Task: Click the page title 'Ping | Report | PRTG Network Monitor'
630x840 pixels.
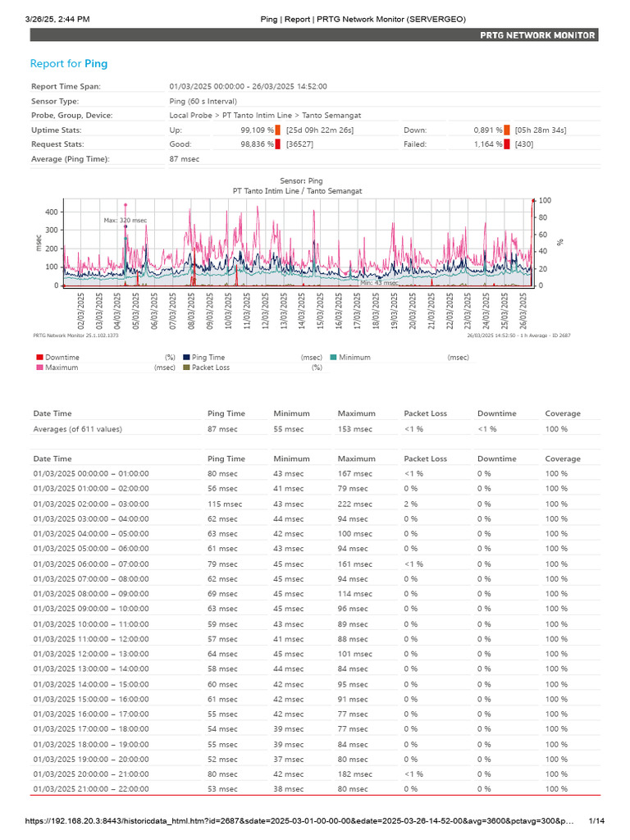Action: pyautogui.click(x=363, y=20)
